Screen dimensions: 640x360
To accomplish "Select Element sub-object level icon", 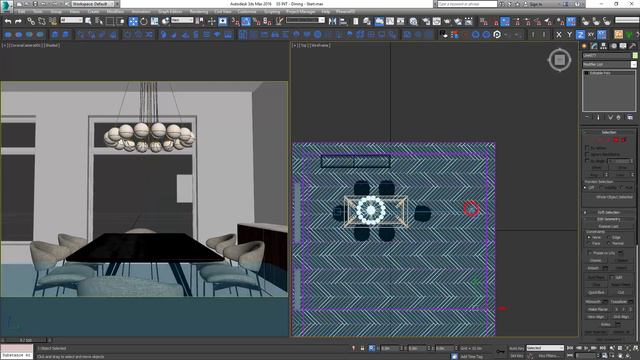I will tap(623, 140).
